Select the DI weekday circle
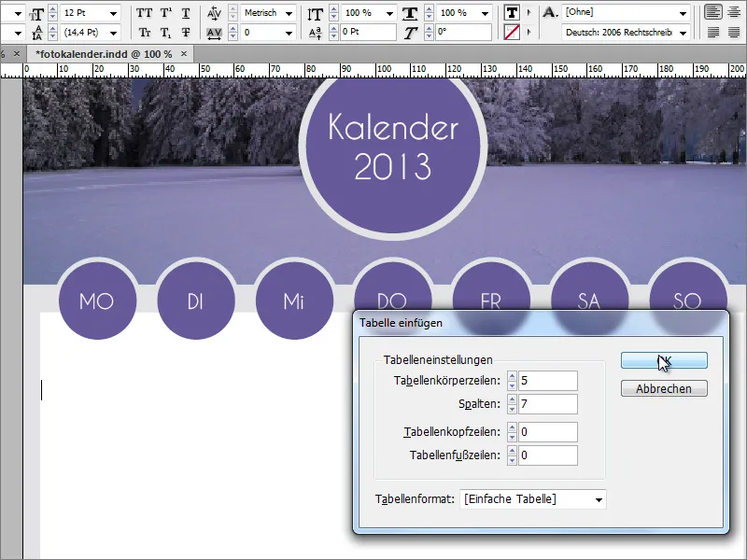747x560 pixels. click(x=196, y=300)
